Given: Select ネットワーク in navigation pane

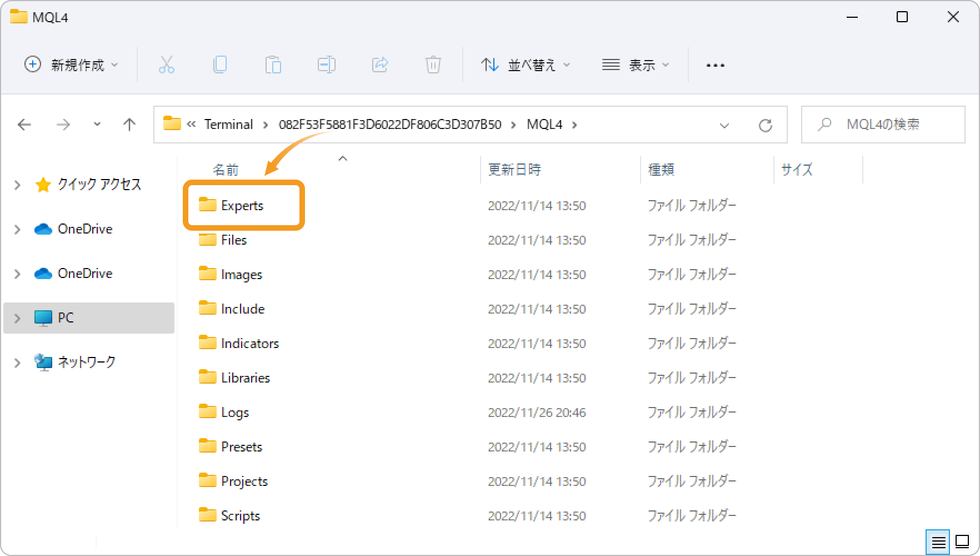Looking at the screenshot, I should coord(87,363).
